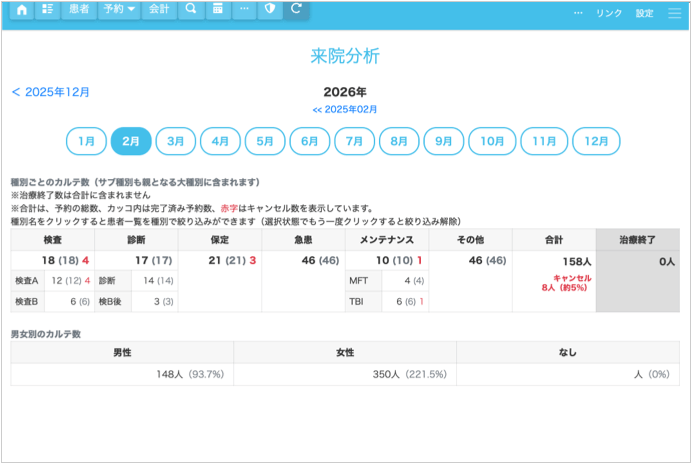Click the << 2025年02月 link
The height and width of the screenshot is (464, 692).
tap(345, 109)
